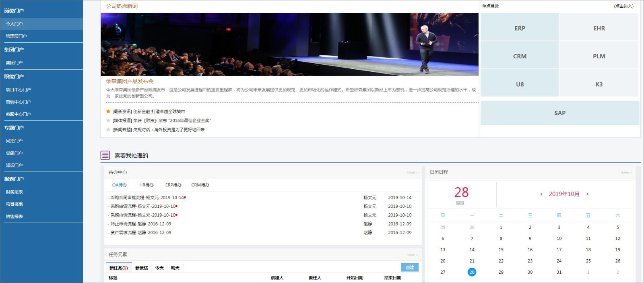Select the 今天 task tab

coord(160,268)
